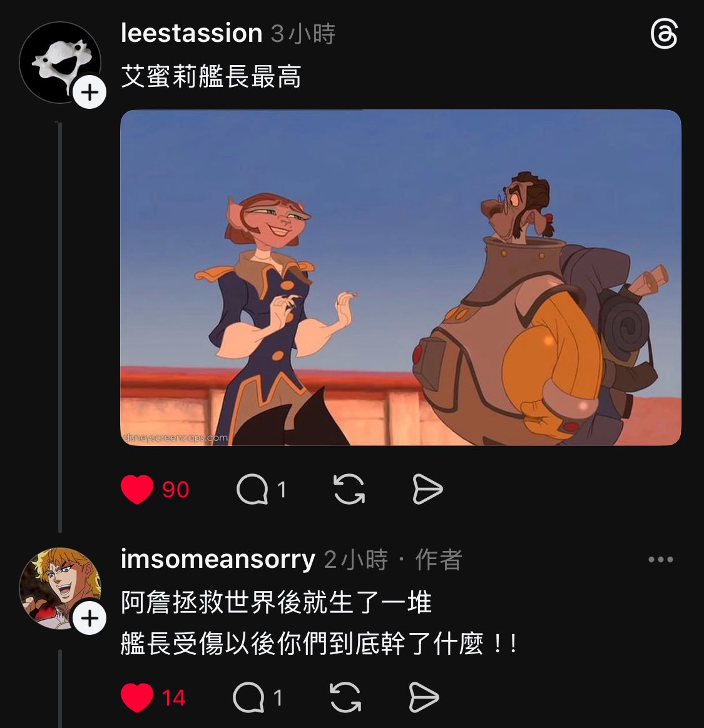The height and width of the screenshot is (728, 704).
Task: Unlike leestassion's post with 90 likes
Action: [137, 490]
